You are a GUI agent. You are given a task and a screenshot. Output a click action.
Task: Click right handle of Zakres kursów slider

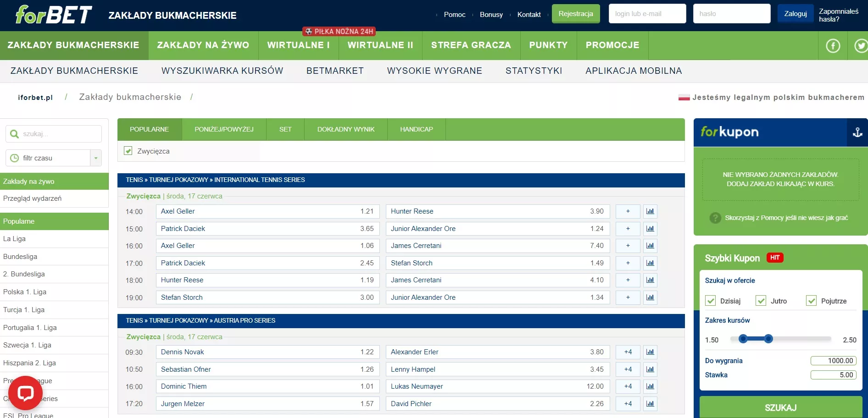coord(768,339)
